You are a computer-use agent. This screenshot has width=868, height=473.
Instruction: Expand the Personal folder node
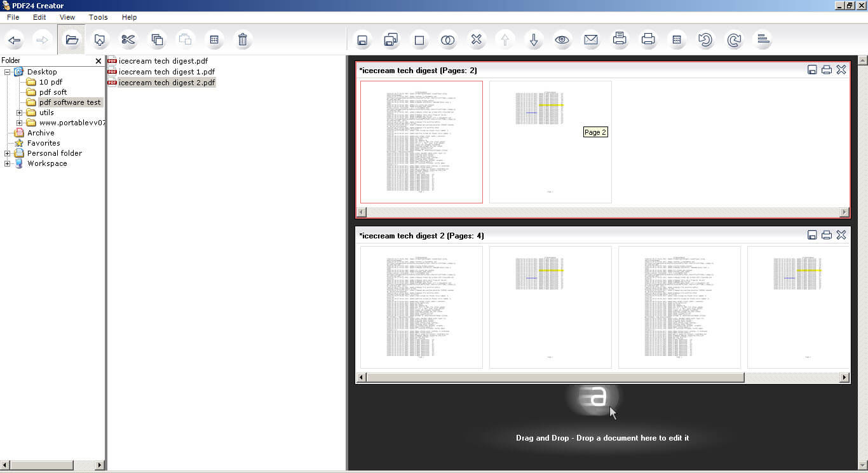click(8, 153)
